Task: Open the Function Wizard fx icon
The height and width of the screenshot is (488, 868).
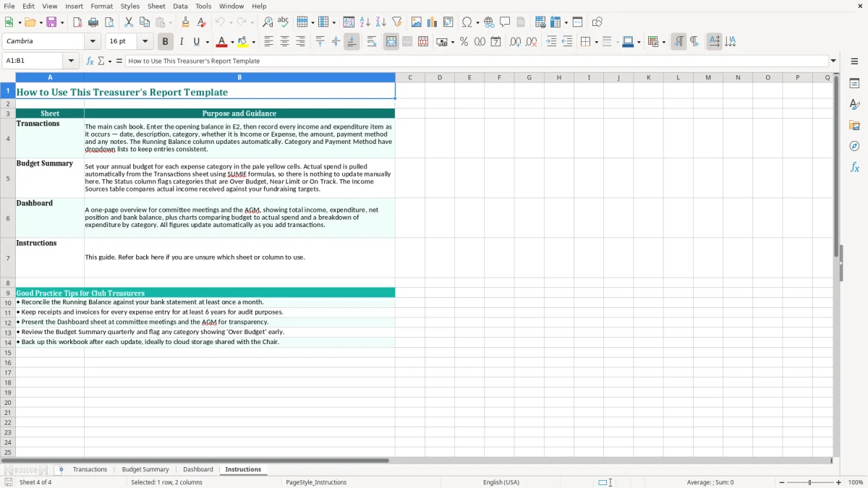Action: click(90, 61)
